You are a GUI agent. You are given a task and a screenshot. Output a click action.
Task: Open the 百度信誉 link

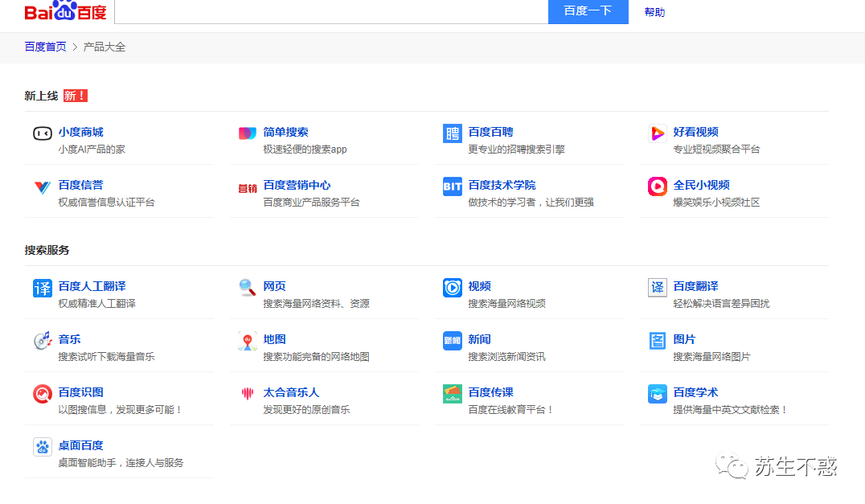pos(80,185)
